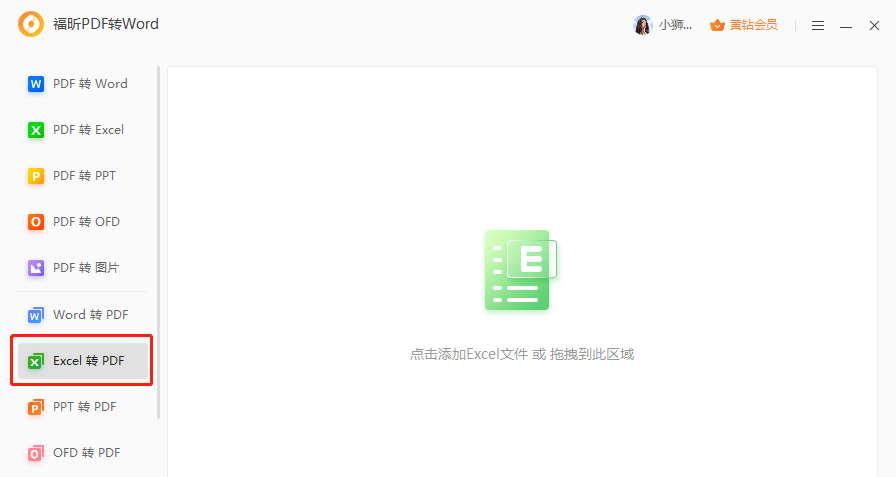Select Word 转 PDF in sidebar
Image resolution: width=896 pixels, height=477 pixels.
[83, 315]
